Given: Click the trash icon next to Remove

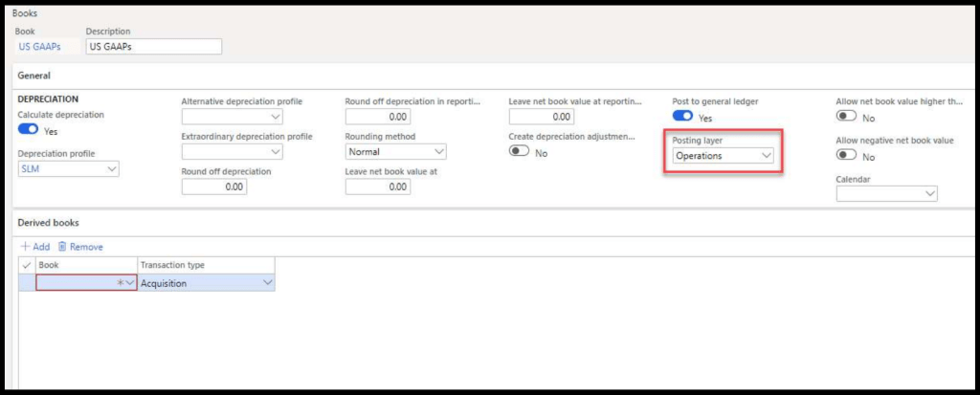Looking at the screenshot, I should click(62, 247).
